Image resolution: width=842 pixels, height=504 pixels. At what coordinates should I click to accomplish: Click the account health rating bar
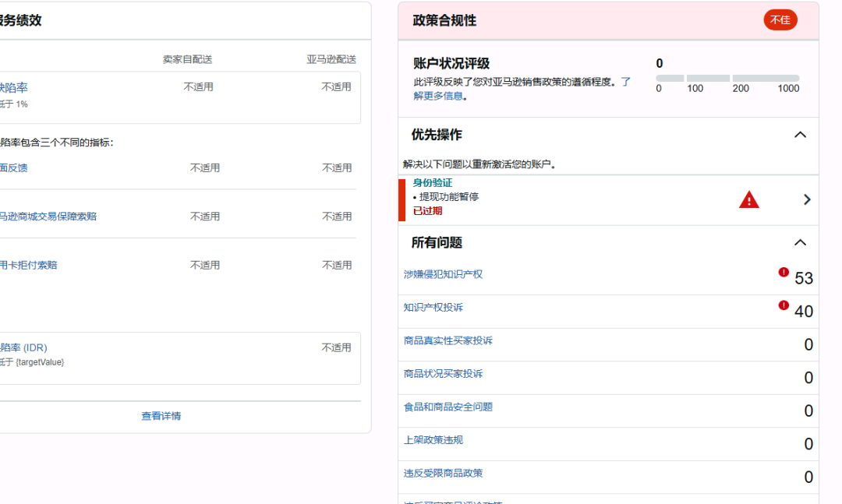coord(727,79)
